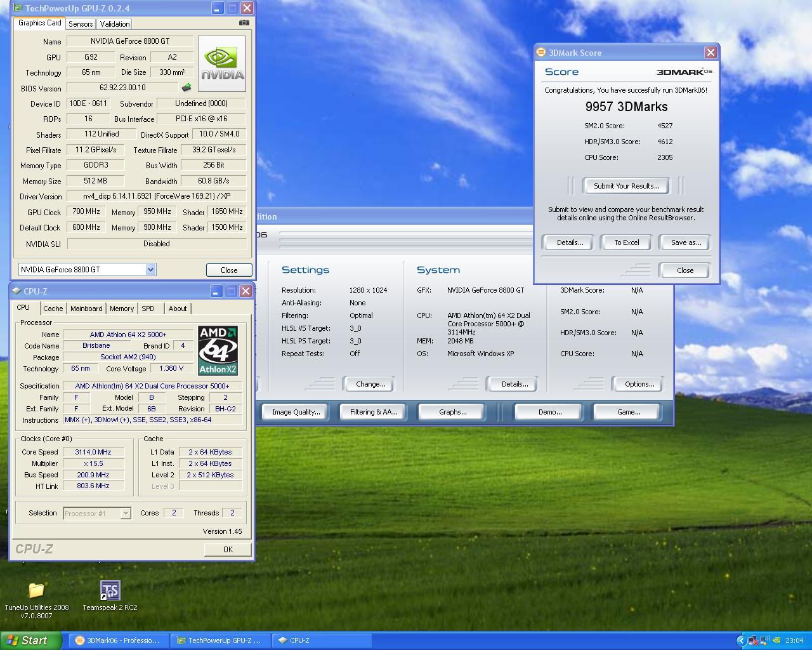This screenshot has height=650, width=812.
Task: Click the 9957 3DMarks score text
Action: (x=626, y=107)
